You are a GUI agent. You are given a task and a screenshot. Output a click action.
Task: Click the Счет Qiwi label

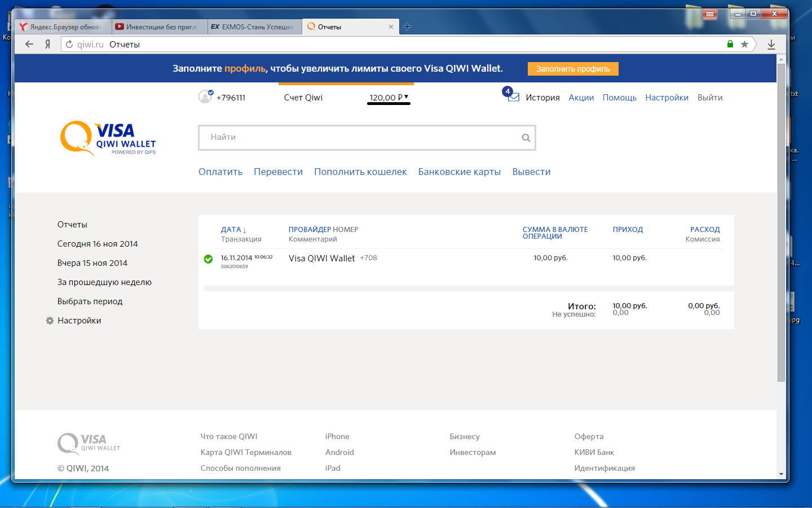[303, 98]
